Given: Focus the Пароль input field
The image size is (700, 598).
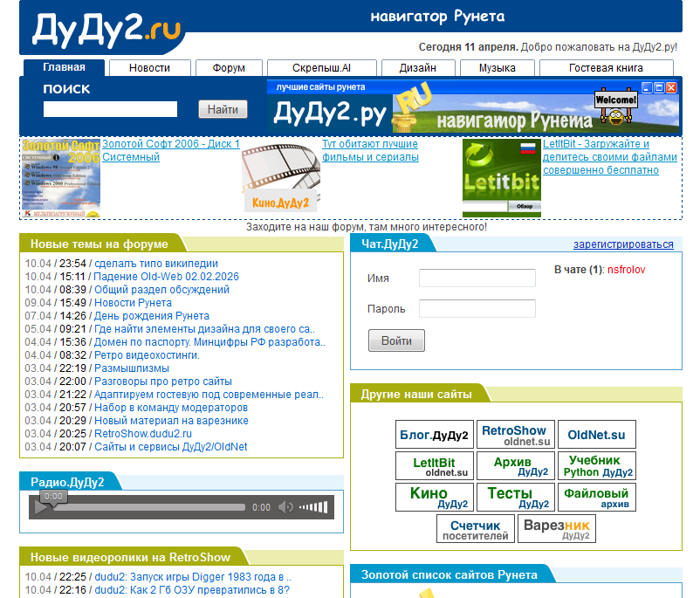Looking at the screenshot, I should (477, 308).
